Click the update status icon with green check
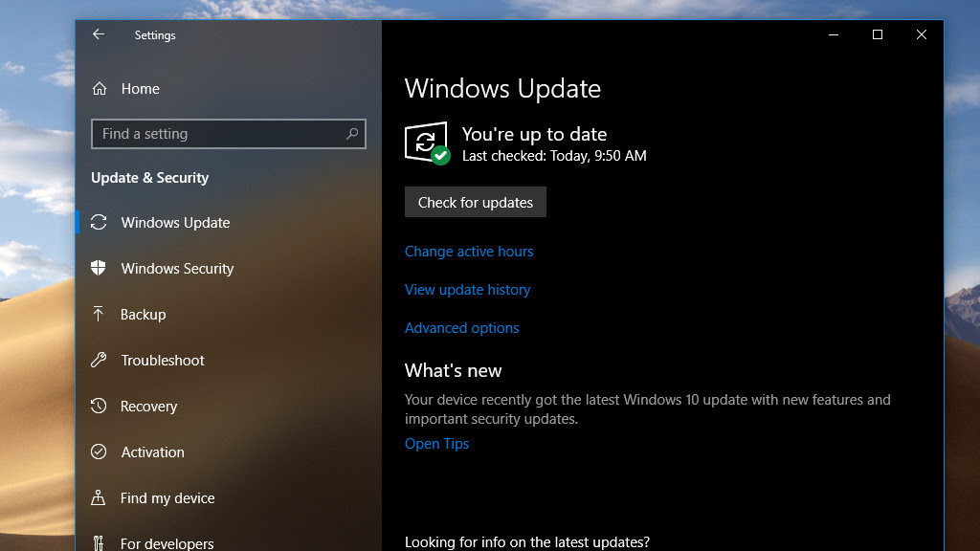The height and width of the screenshot is (551, 980). (427, 143)
